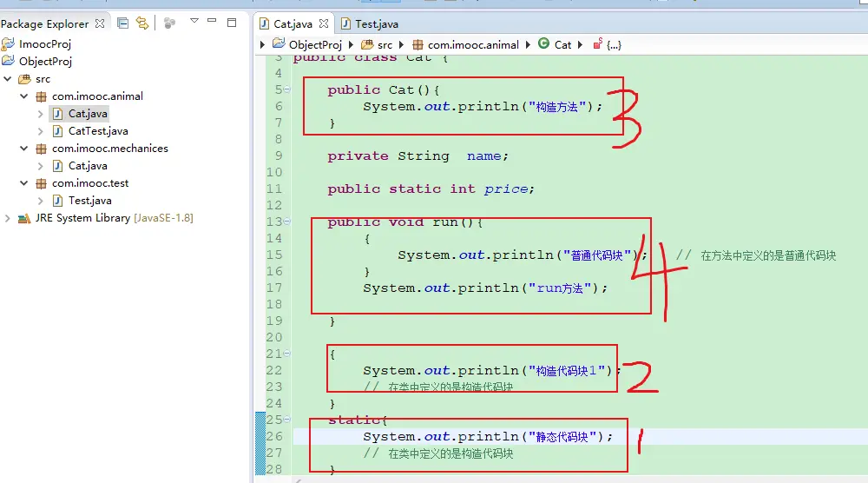The width and height of the screenshot is (868, 483).
Task: Fold the Cat() constructor at line 5
Action: tap(287, 89)
